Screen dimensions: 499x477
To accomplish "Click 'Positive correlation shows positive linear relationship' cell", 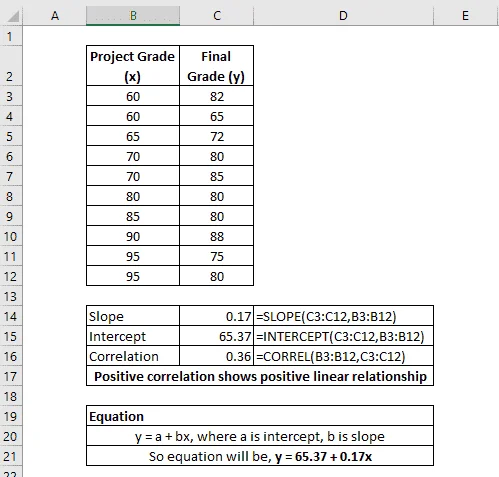I will 260,376.
